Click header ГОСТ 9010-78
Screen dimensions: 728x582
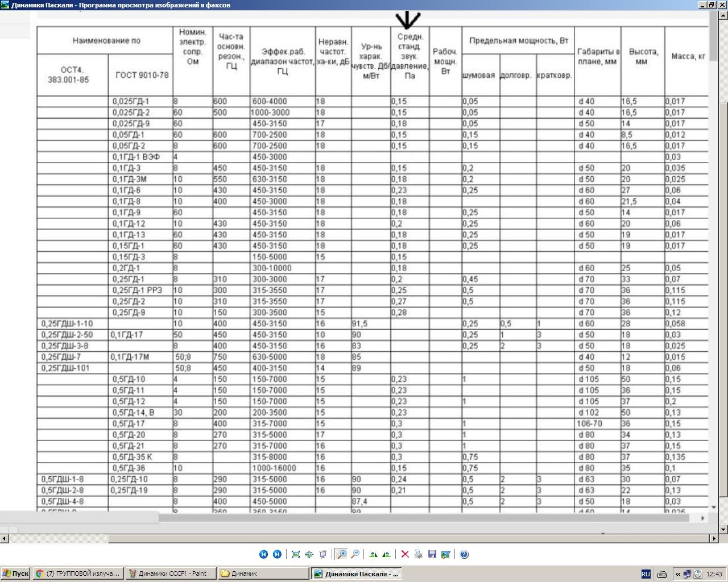(142, 75)
